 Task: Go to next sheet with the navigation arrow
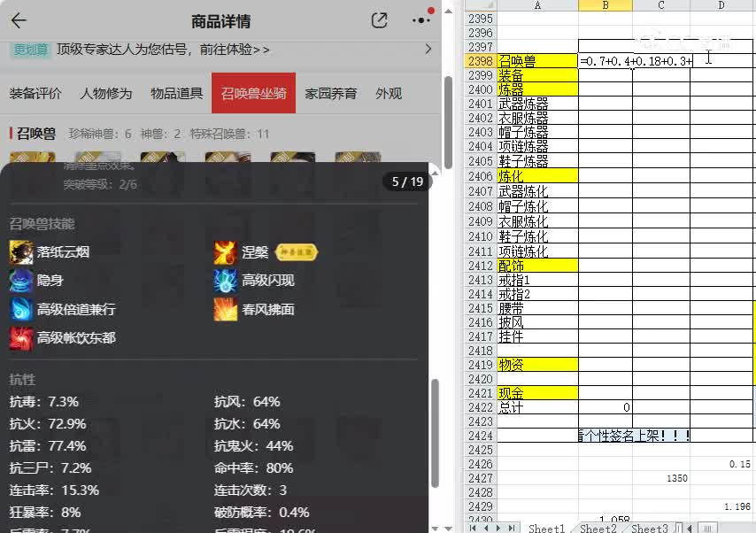click(498, 529)
